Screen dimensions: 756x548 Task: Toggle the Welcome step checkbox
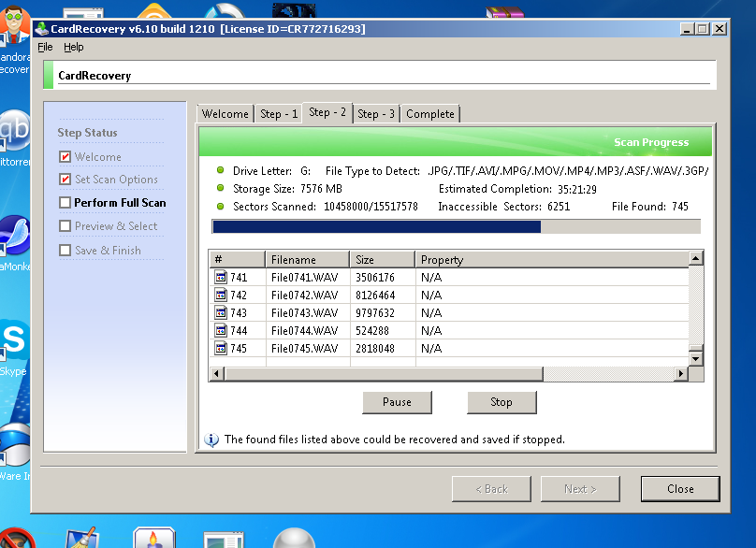(65, 157)
